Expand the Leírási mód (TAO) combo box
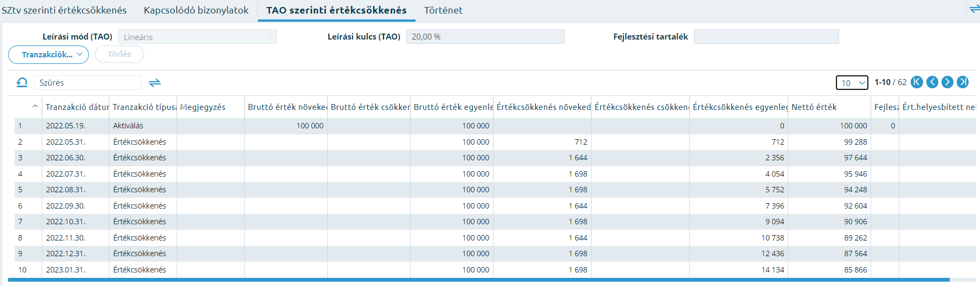Image resolution: width=980 pixels, height=286 pixels. (x=197, y=37)
